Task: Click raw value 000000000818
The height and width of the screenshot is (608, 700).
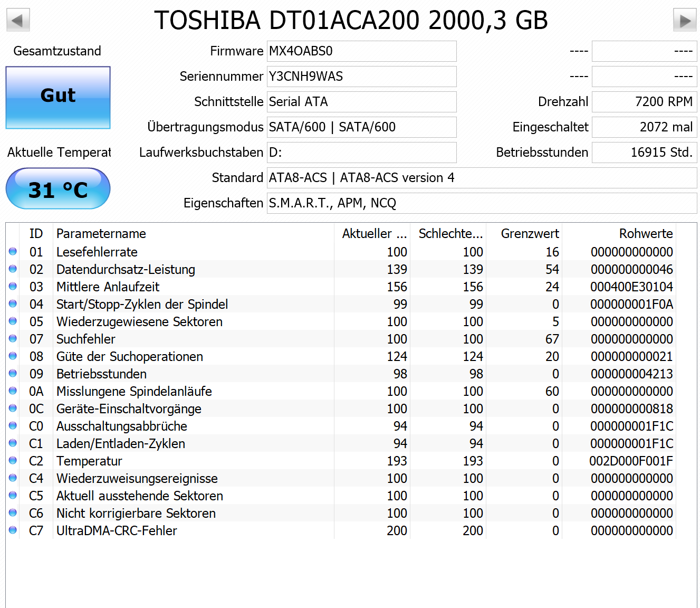Action: pos(632,408)
